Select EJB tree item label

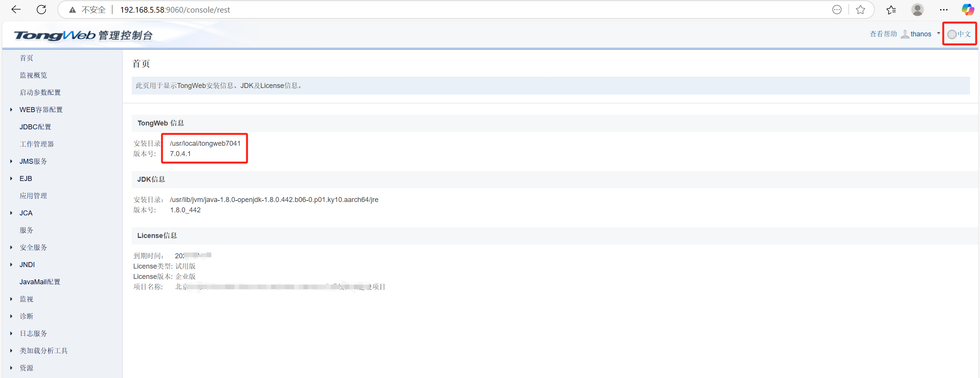[26, 178]
